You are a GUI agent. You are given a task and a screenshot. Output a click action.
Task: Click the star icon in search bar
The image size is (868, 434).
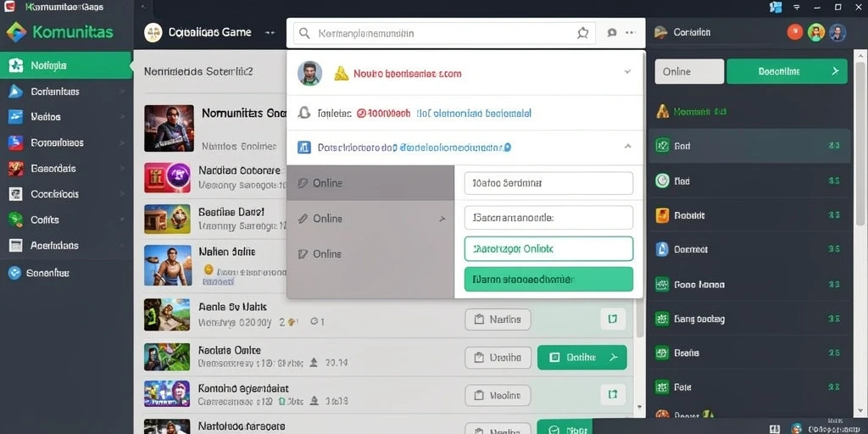[x=582, y=33]
